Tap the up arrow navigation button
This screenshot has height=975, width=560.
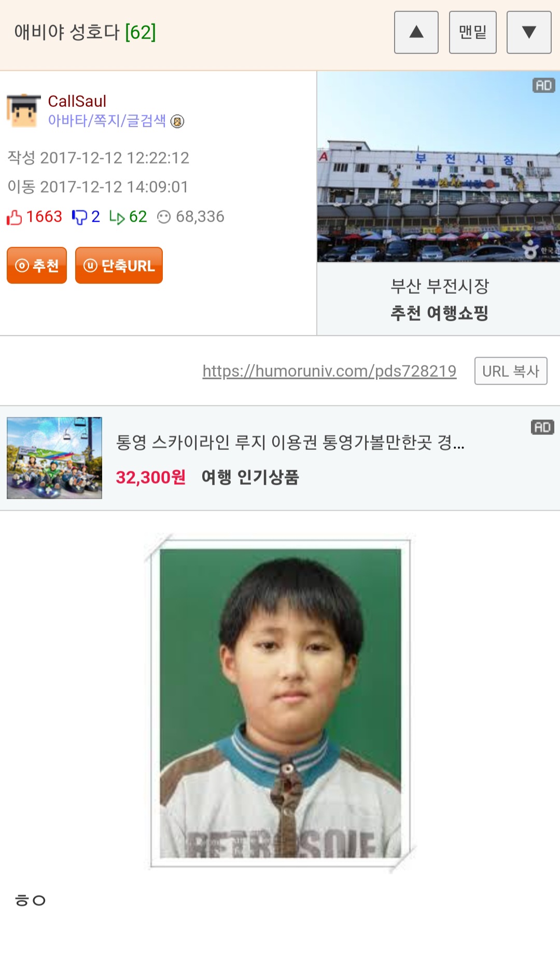click(416, 32)
